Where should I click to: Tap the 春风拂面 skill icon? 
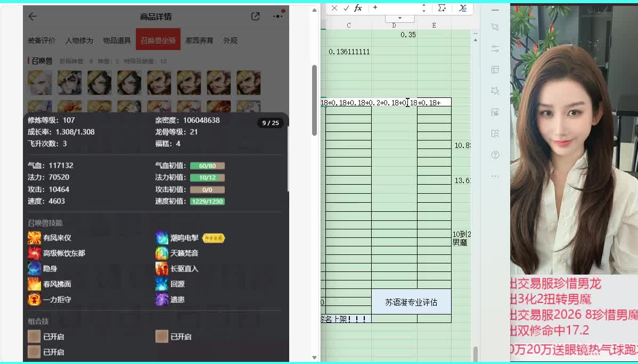click(34, 284)
